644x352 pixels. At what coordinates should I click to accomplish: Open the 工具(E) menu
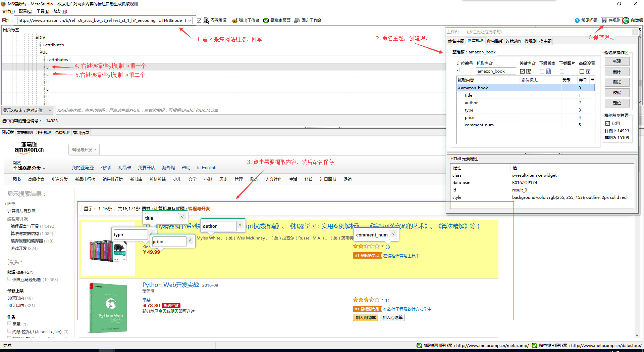43,11
